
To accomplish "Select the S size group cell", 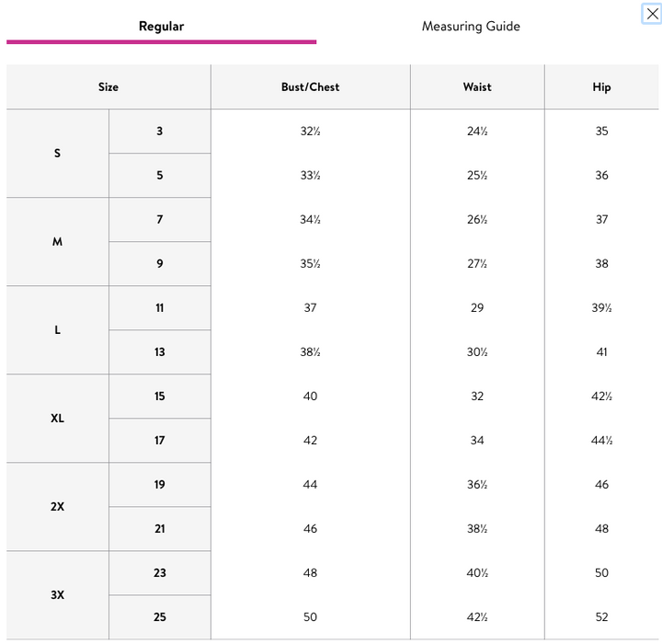I will click(x=57, y=154).
